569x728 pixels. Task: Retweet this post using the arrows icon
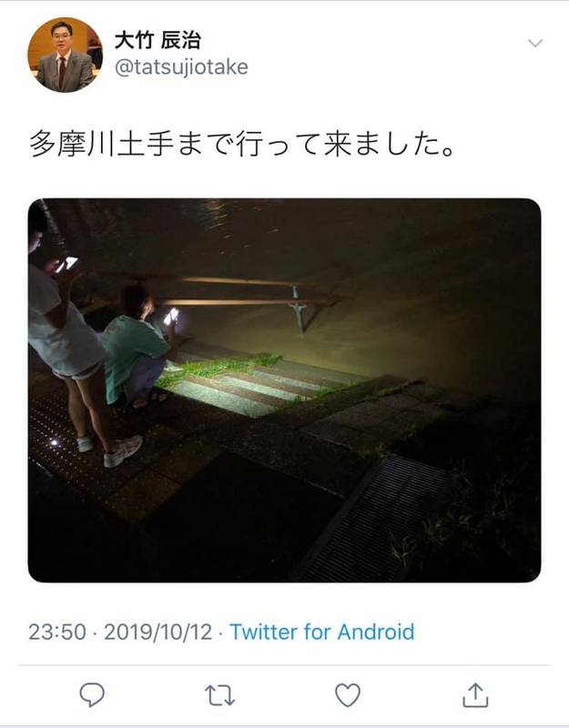click(x=219, y=695)
